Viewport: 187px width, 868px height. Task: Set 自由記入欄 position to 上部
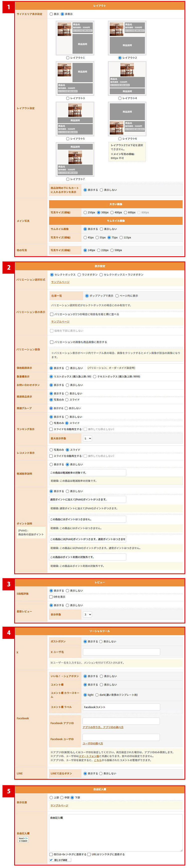51,798
